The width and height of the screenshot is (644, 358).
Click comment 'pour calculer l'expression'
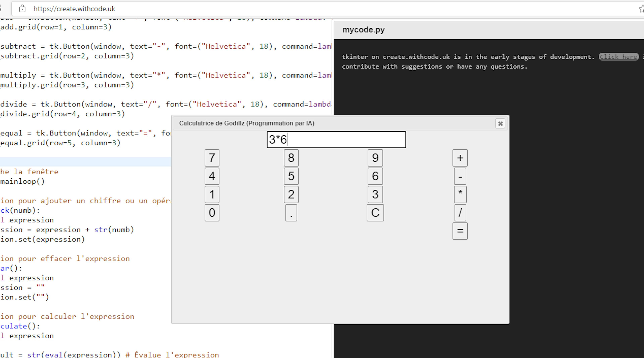[x=67, y=317]
